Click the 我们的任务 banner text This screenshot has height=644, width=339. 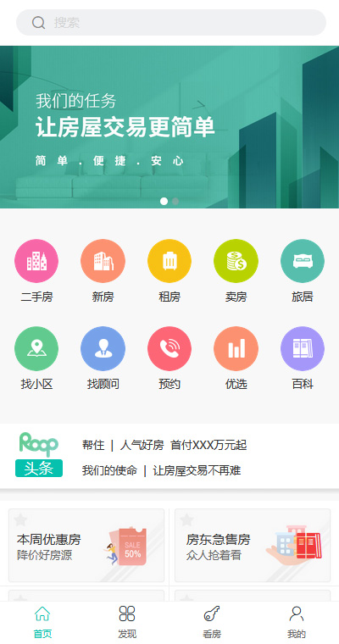pos(76,101)
